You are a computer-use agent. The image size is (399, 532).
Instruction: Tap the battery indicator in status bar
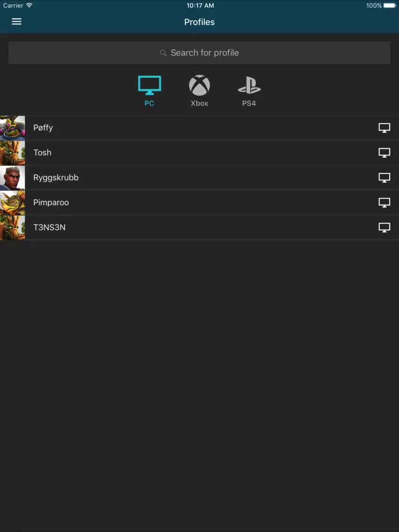click(x=390, y=6)
